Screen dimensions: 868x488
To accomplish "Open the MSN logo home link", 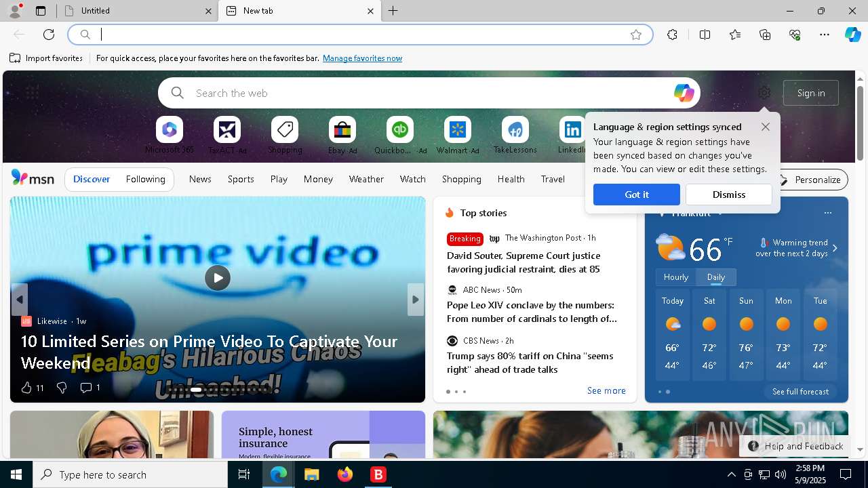I will click(33, 178).
